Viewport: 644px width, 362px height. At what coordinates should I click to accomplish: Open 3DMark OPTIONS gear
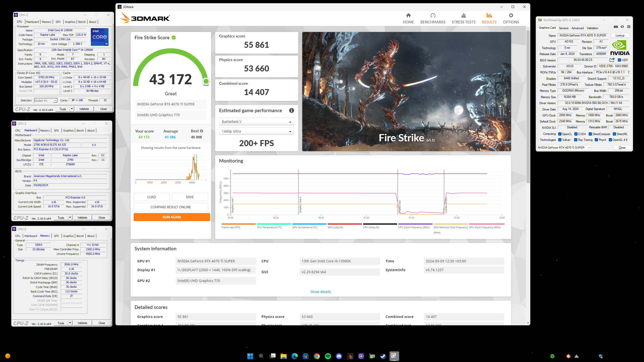pos(511,18)
